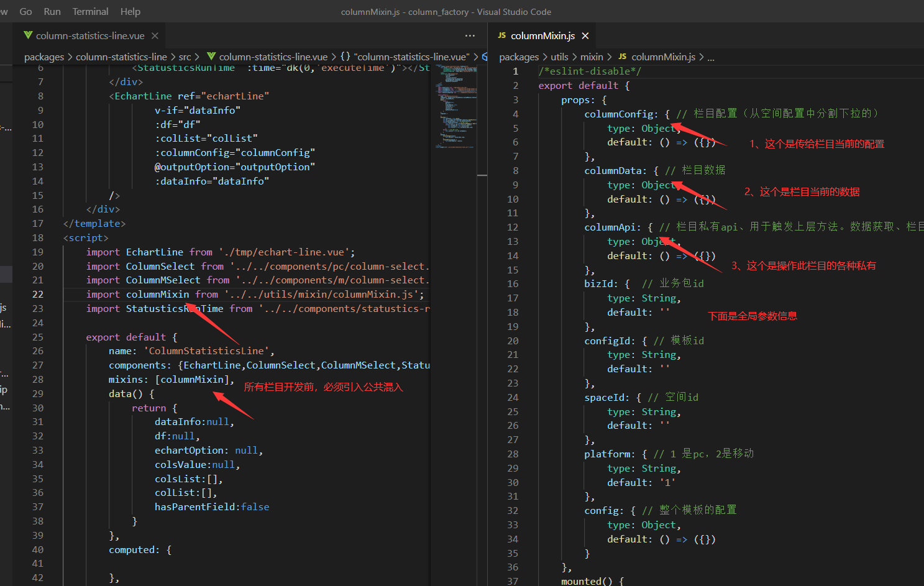Image resolution: width=924 pixels, height=586 pixels.
Task: Close the column-statistics-line.vue tab
Action: [x=155, y=36]
